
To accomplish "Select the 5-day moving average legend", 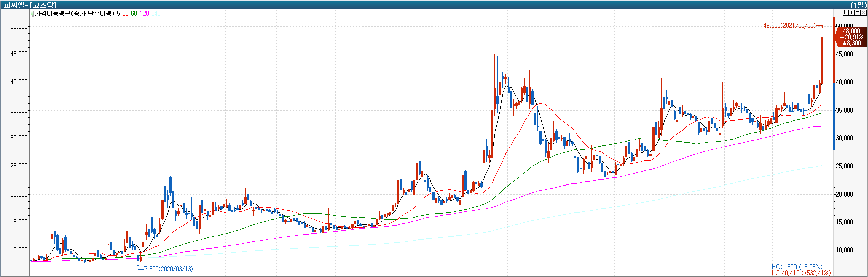I will pos(118,14).
